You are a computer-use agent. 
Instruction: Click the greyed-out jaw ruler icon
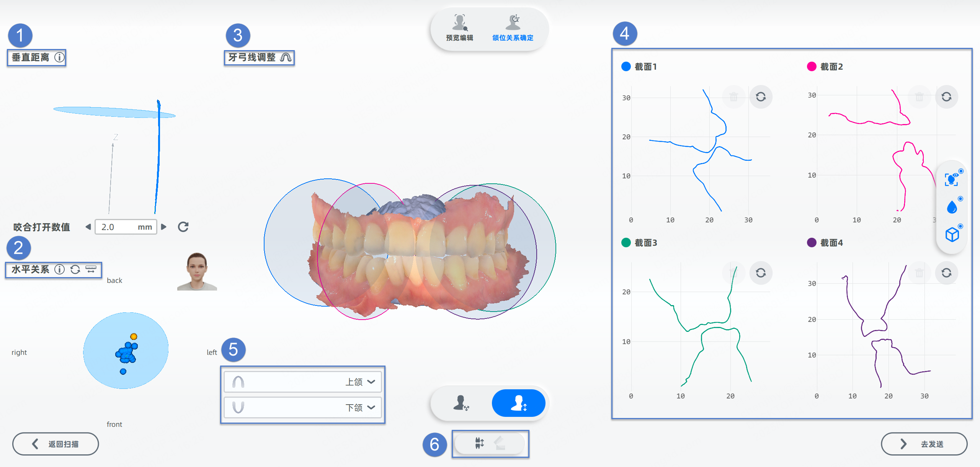(500, 443)
